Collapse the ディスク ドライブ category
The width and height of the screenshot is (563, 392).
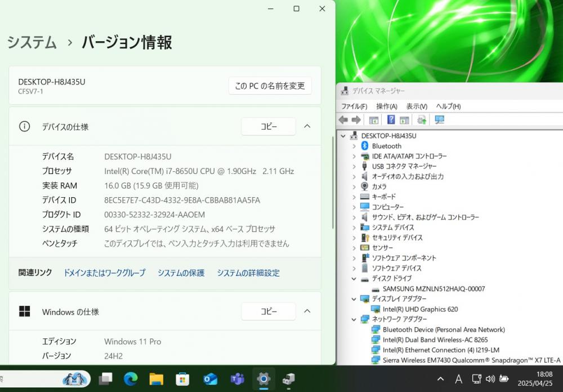354,278
